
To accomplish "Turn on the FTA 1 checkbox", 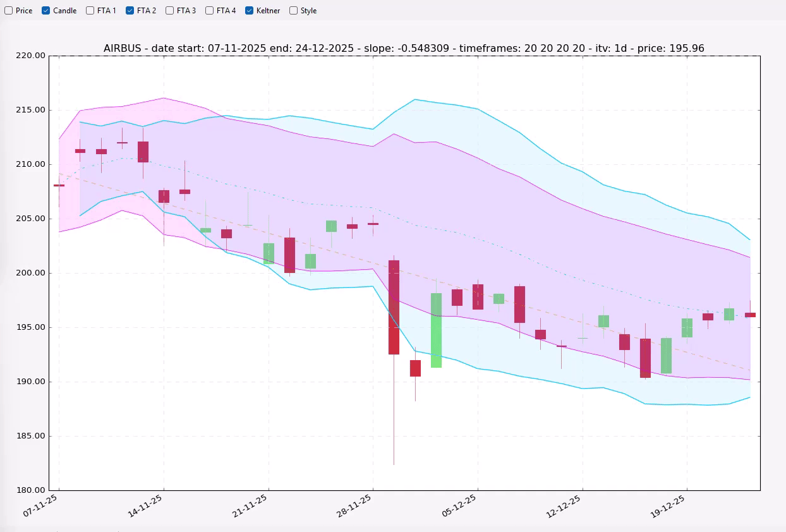I will tap(90, 11).
